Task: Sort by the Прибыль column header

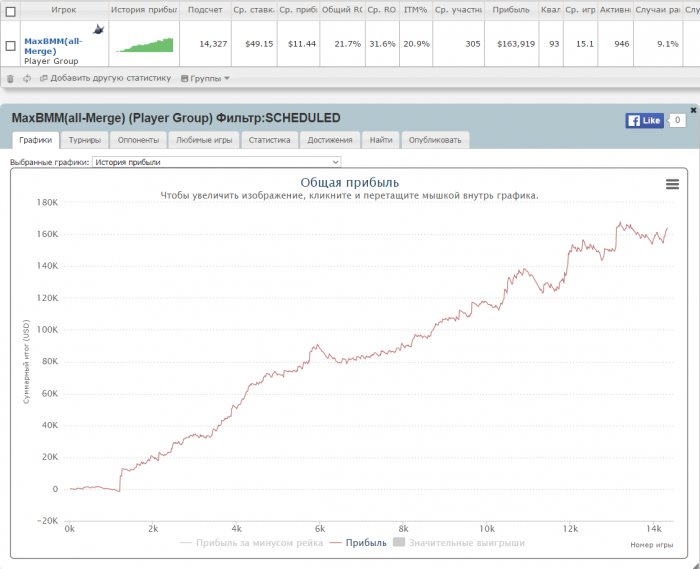Action: tap(511, 10)
